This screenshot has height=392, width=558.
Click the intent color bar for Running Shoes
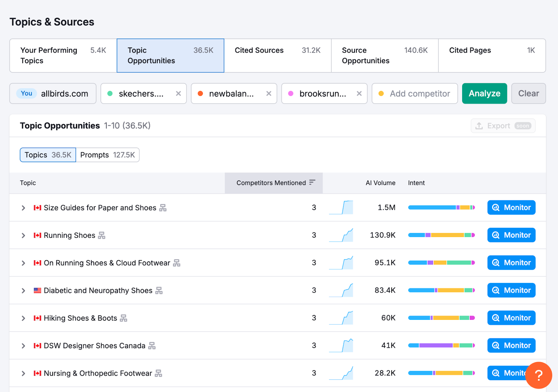click(441, 235)
